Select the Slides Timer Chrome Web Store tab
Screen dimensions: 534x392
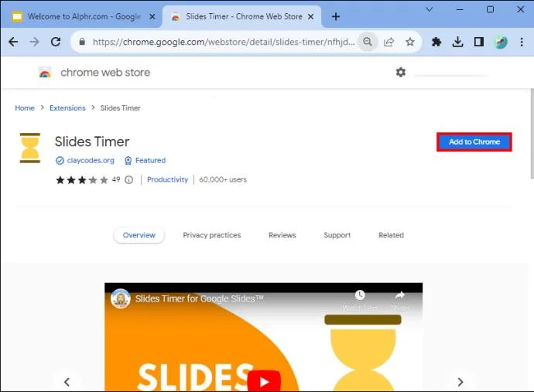pos(242,16)
